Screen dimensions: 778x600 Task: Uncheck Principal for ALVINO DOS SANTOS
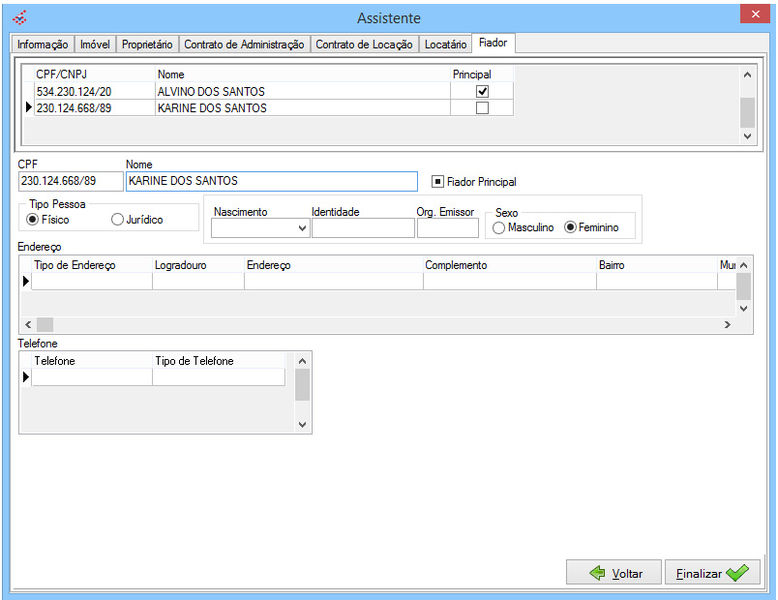[482, 91]
